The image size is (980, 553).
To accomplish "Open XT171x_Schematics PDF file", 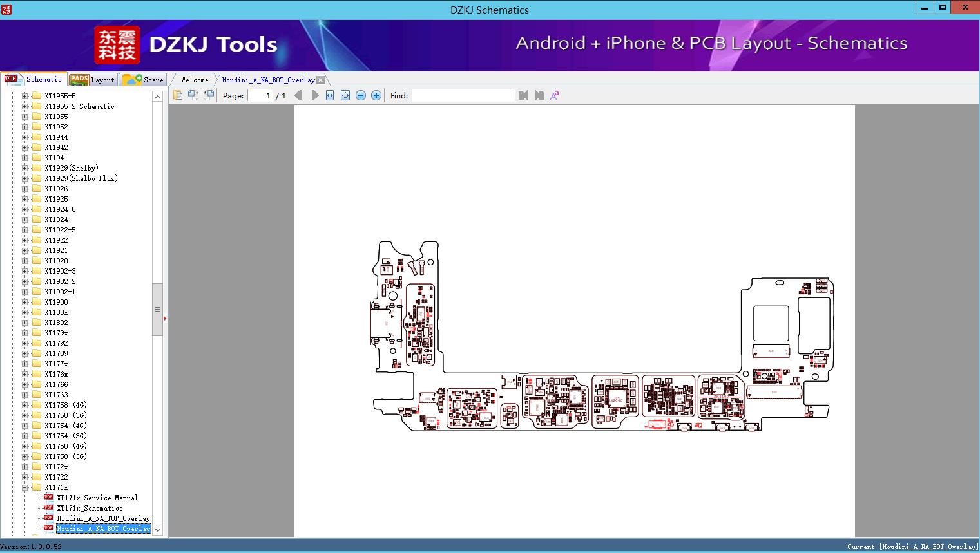I will click(x=90, y=508).
